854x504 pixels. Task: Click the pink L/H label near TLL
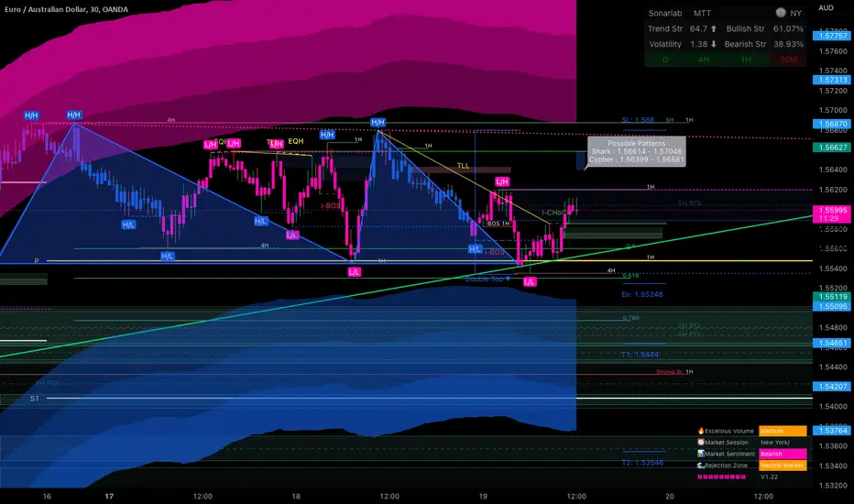(502, 181)
